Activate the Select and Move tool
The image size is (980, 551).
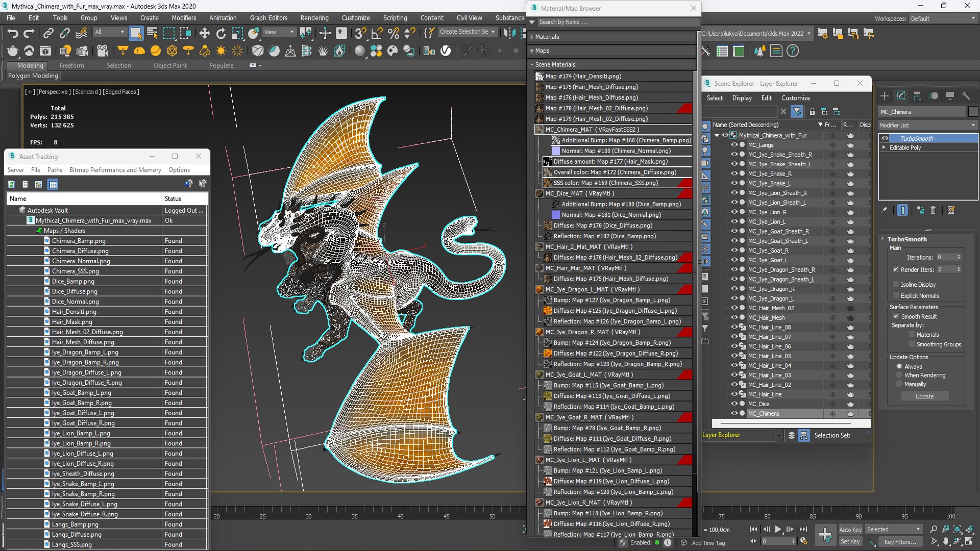coord(204,33)
